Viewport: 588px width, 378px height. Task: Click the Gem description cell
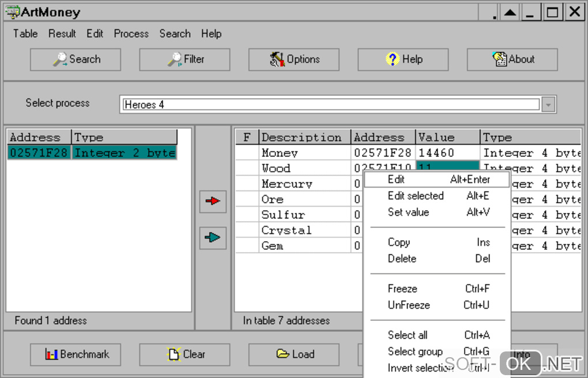point(304,246)
